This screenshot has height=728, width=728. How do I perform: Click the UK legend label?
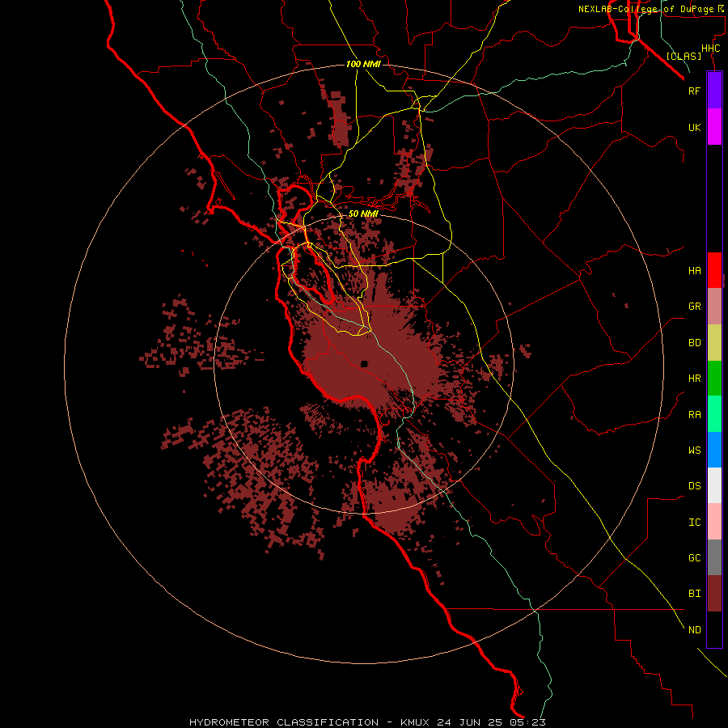(694, 127)
